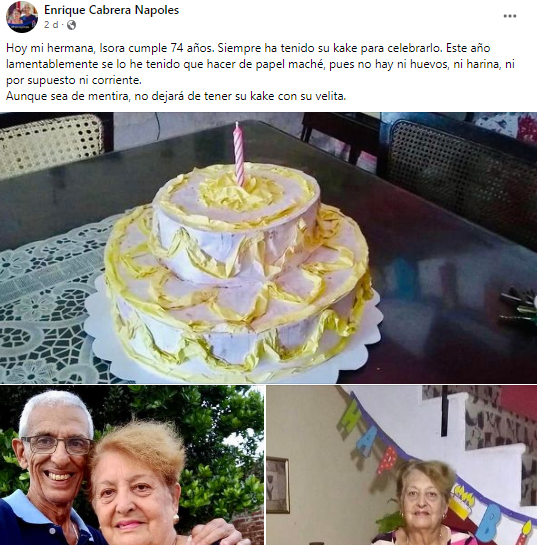
Task: Click the post line starting 'Hoy mi hermana, Isora'
Action: 248,48
